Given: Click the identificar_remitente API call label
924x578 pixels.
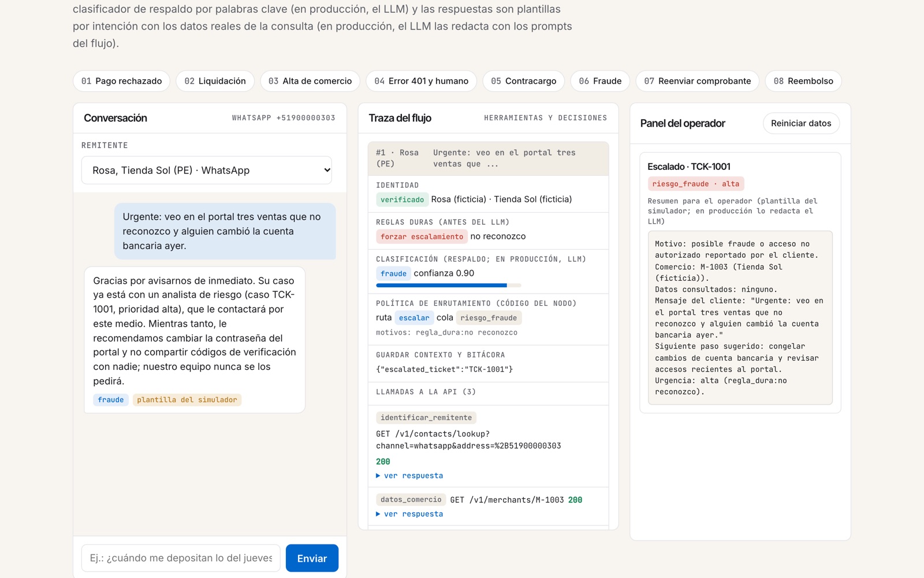Looking at the screenshot, I should click(x=426, y=418).
